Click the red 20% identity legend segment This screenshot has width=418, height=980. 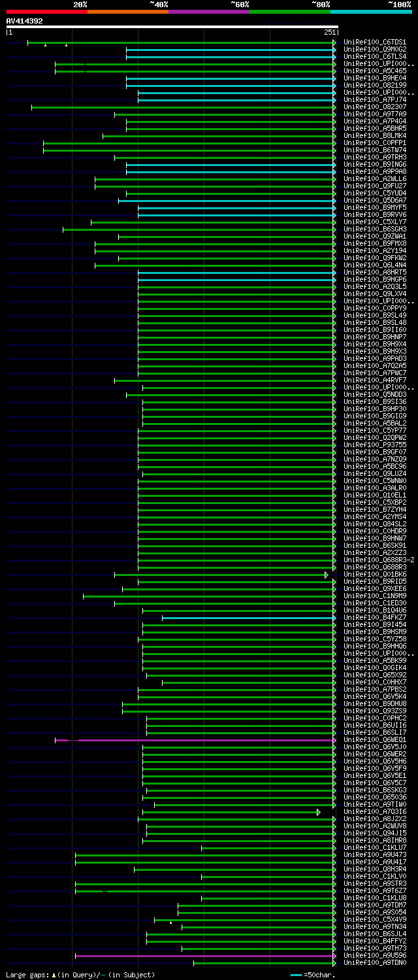pyautogui.click(x=46, y=12)
